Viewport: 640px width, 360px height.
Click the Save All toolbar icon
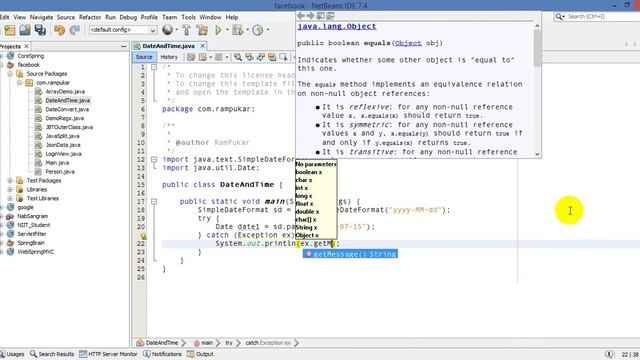click(x=40, y=30)
